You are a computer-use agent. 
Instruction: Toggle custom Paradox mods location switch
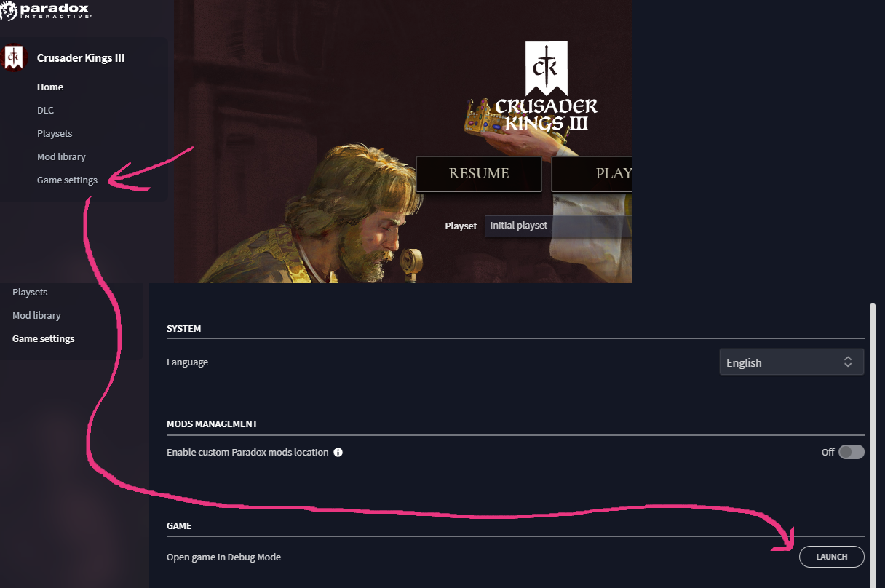tap(851, 452)
